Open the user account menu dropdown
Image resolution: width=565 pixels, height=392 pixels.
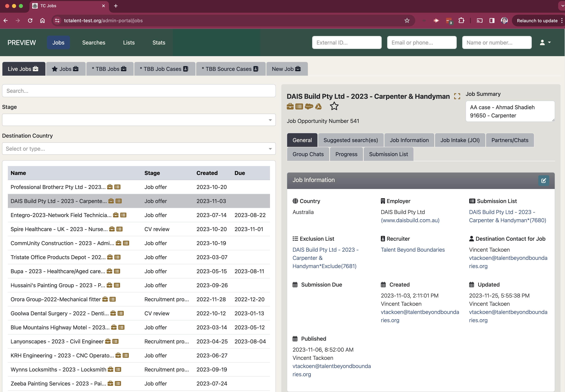(x=545, y=42)
